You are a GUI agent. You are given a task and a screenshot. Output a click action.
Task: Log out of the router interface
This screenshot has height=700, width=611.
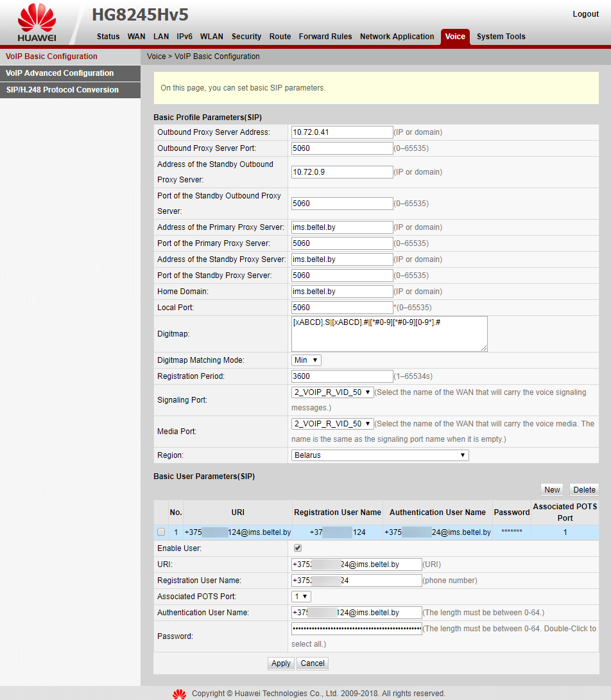tap(585, 13)
